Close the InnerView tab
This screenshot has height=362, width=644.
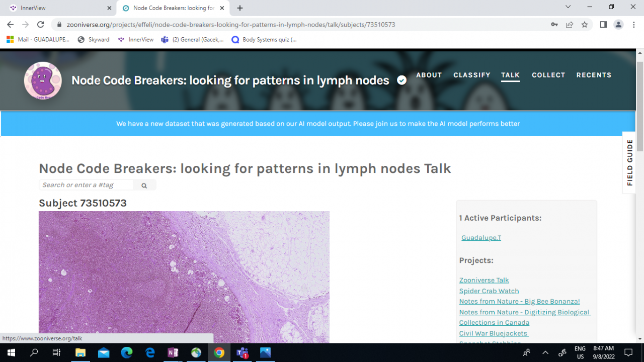pos(109,8)
